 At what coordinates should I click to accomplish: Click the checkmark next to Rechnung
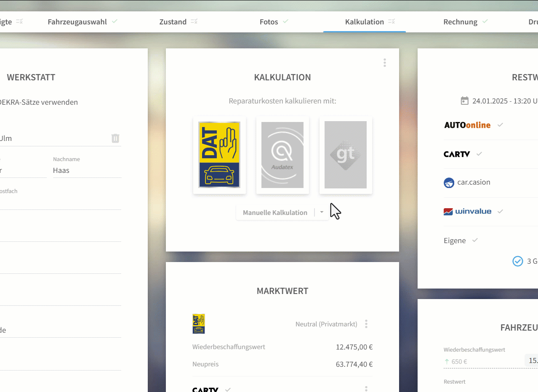click(485, 21)
